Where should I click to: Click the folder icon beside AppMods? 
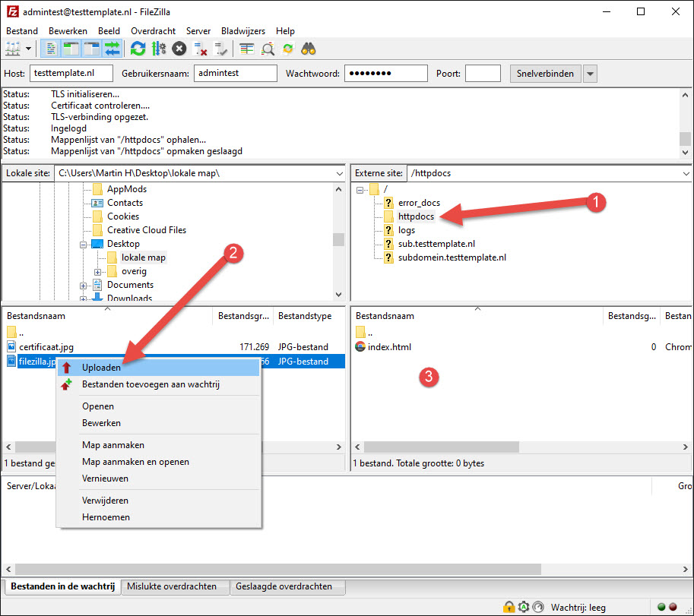click(97, 189)
